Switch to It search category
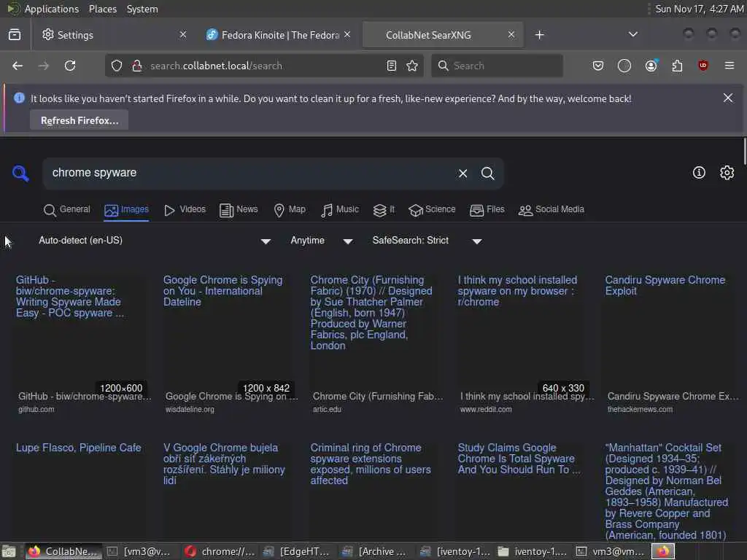 pos(384,209)
